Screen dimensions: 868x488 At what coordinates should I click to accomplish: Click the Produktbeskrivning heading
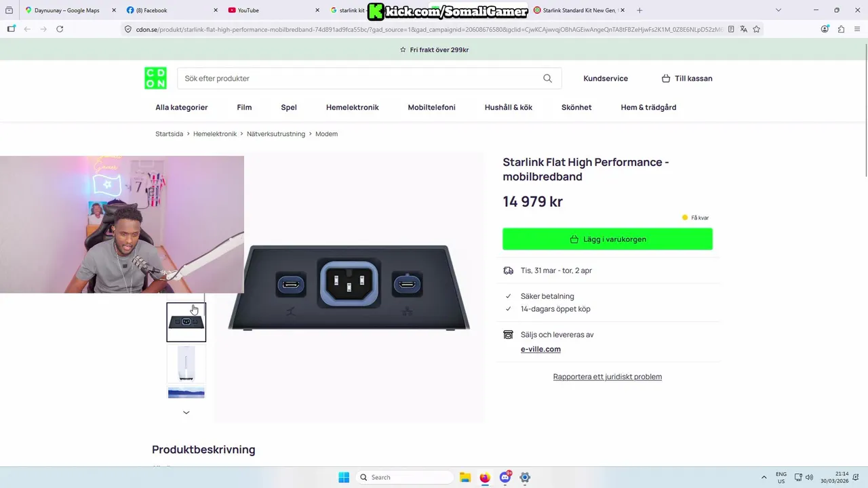pyautogui.click(x=203, y=449)
